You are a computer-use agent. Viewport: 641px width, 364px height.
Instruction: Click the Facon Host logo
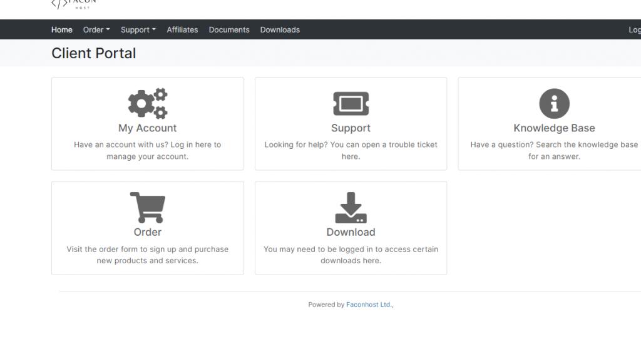coord(74,4)
